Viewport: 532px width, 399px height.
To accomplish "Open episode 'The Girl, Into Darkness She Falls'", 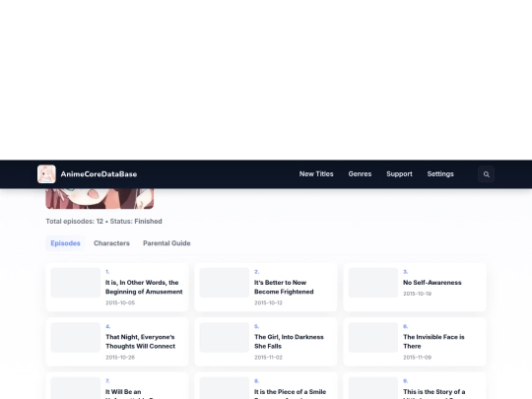I will (289, 342).
